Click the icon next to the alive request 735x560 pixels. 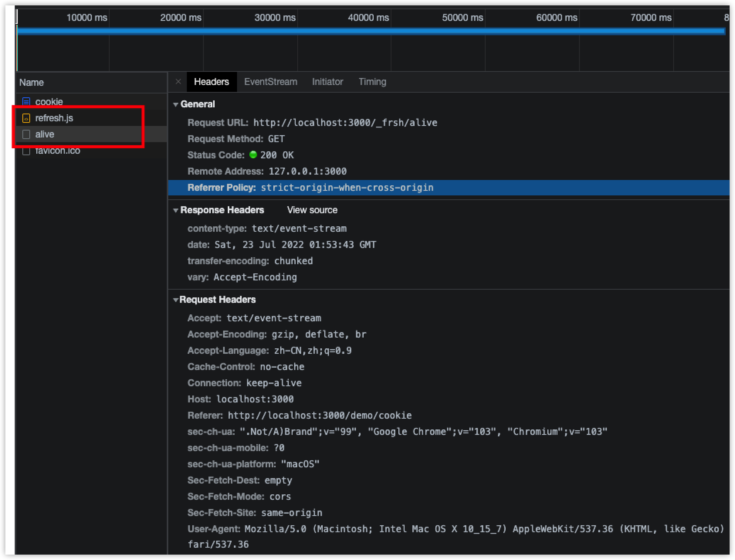[x=26, y=134]
